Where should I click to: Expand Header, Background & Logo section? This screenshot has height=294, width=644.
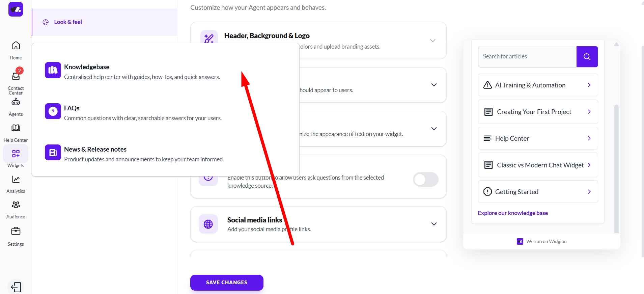tap(432, 41)
